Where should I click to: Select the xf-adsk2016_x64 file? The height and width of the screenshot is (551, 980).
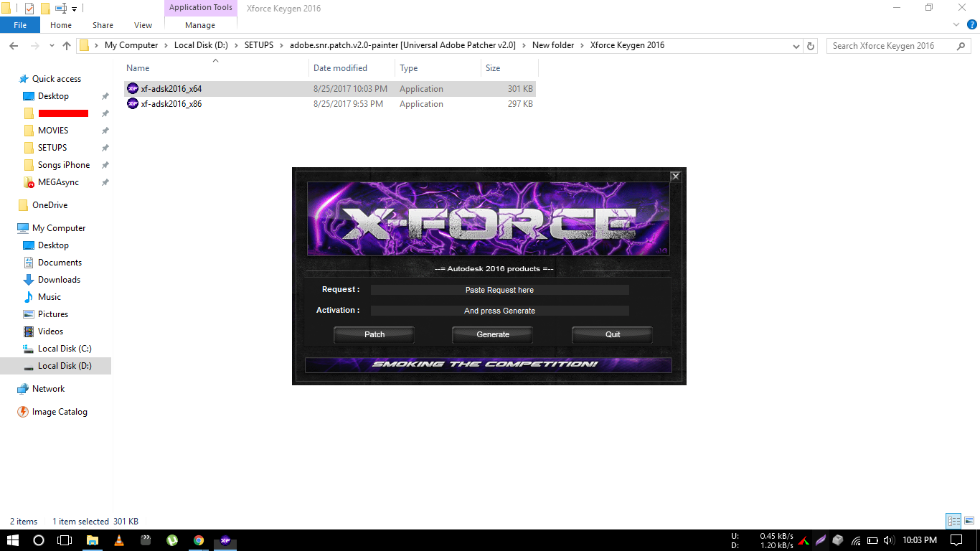click(330, 89)
